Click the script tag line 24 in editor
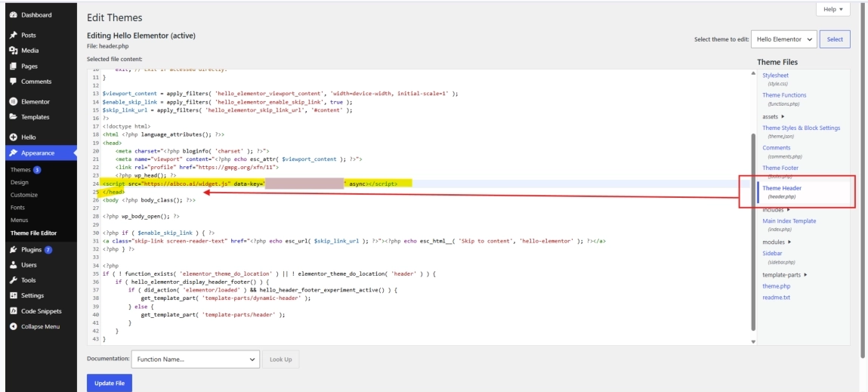The width and height of the screenshot is (868, 392). point(249,184)
